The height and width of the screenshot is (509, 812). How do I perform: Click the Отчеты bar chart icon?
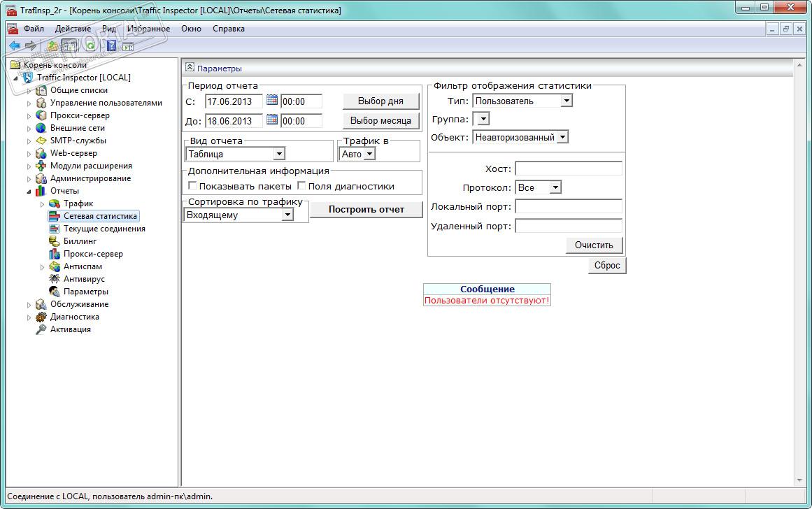tap(41, 191)
